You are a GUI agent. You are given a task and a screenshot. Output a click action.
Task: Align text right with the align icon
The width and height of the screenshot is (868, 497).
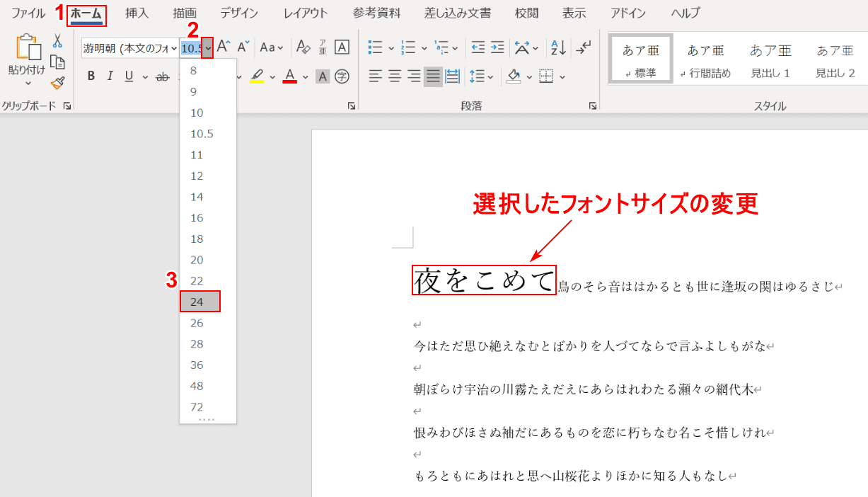pos(414,76)
